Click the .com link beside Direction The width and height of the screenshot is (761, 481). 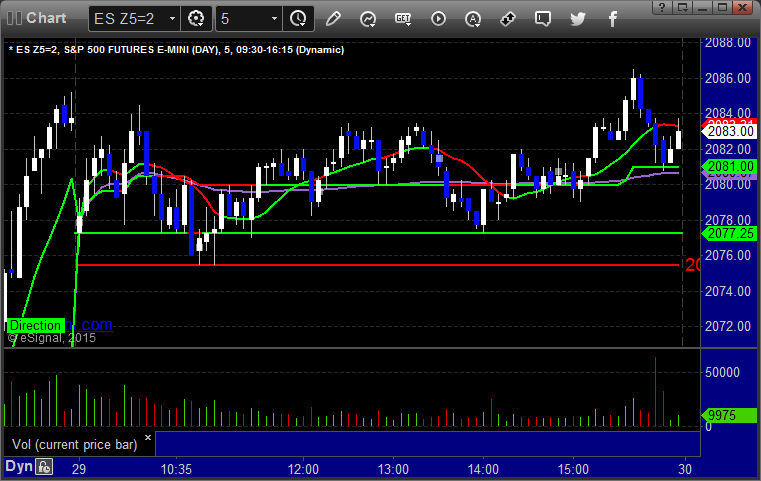(89, 324)
